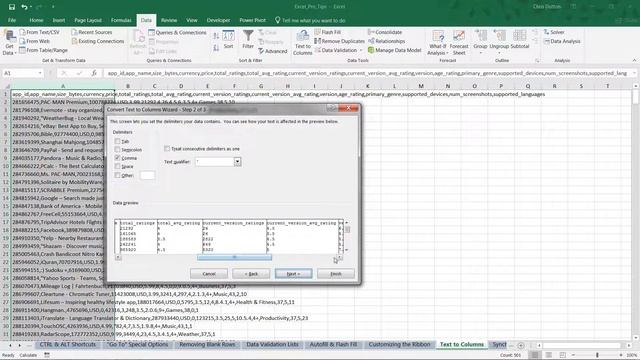Click Finish in the wizard
This screenshot has height=360, width=640.
[336, 273]
